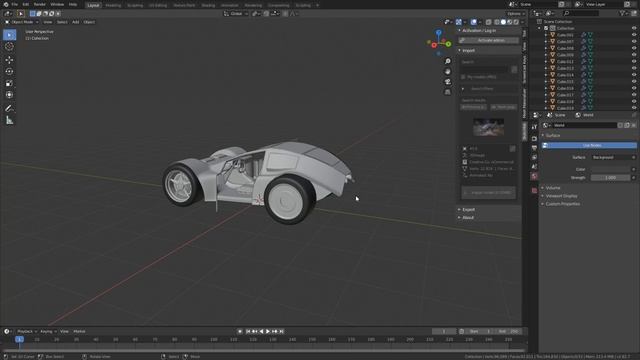Click the Options button in viewport header
640x360 pixels.
(515, 13)
